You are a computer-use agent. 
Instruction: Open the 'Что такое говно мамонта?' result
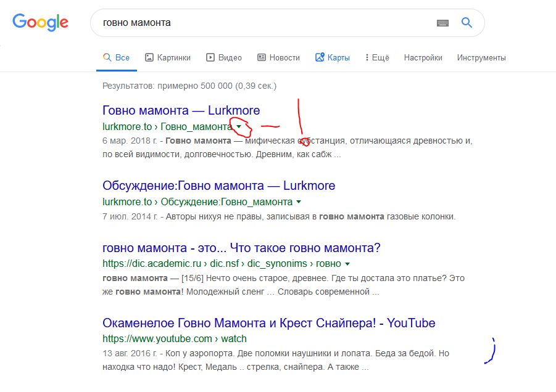click(241, 248)
